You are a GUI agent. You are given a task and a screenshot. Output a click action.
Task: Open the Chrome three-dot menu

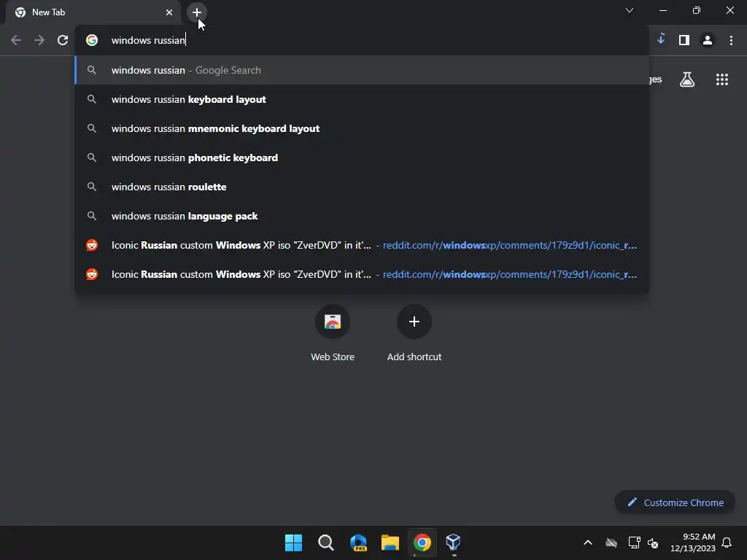pyautogui.click(x=731, y=40)
